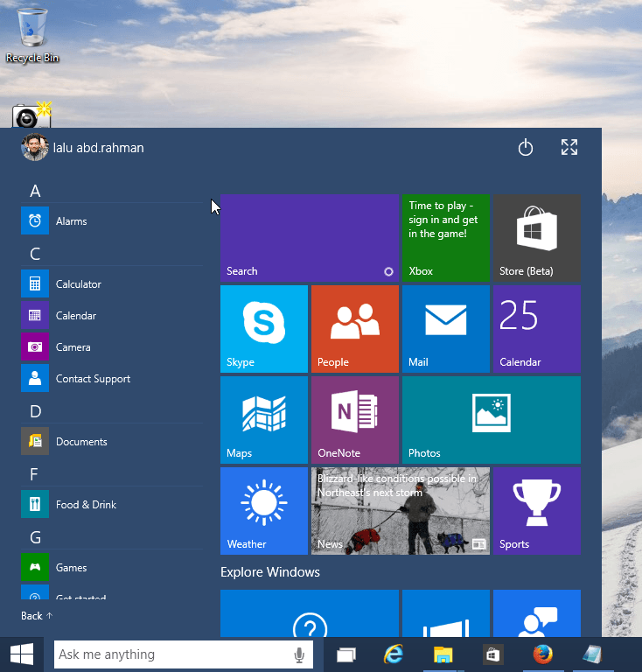Viewport: 642px width, 672px height.
Task: Launch Firefox from the taskbar
Action: pos(542,654)
